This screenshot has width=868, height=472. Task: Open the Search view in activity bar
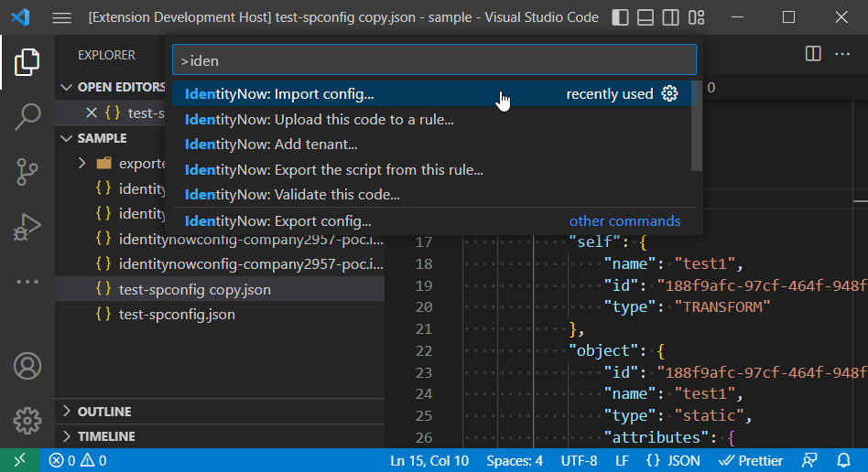pyautogui.click(x=27, y=116)
